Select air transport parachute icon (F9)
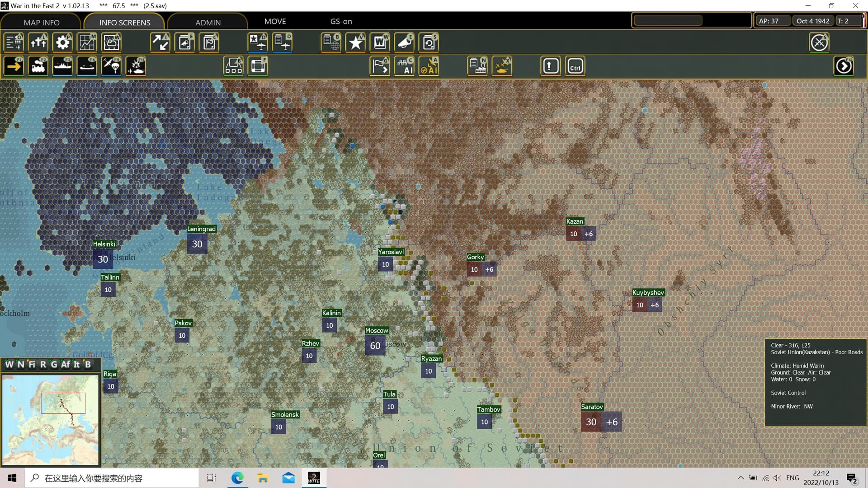 [x=112, y=66]
